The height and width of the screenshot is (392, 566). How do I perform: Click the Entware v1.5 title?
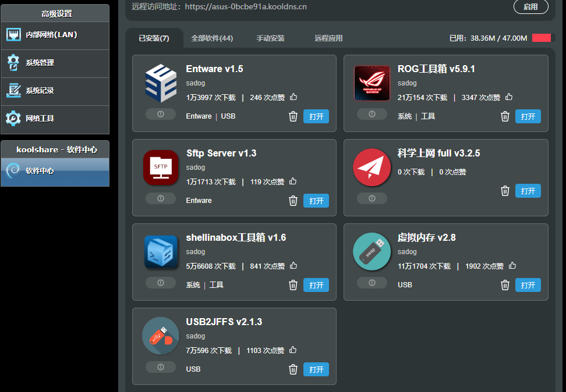214,69
